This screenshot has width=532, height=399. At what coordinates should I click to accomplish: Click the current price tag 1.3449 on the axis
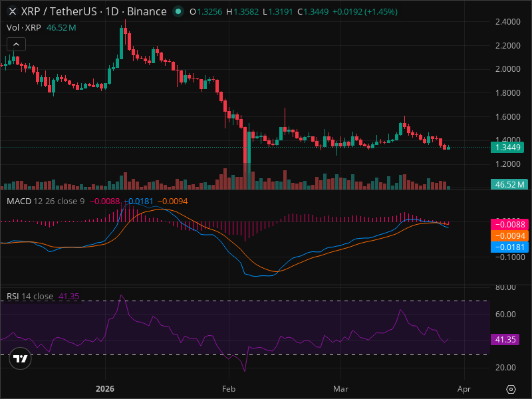pyautogui.click(x=507, y=147)
